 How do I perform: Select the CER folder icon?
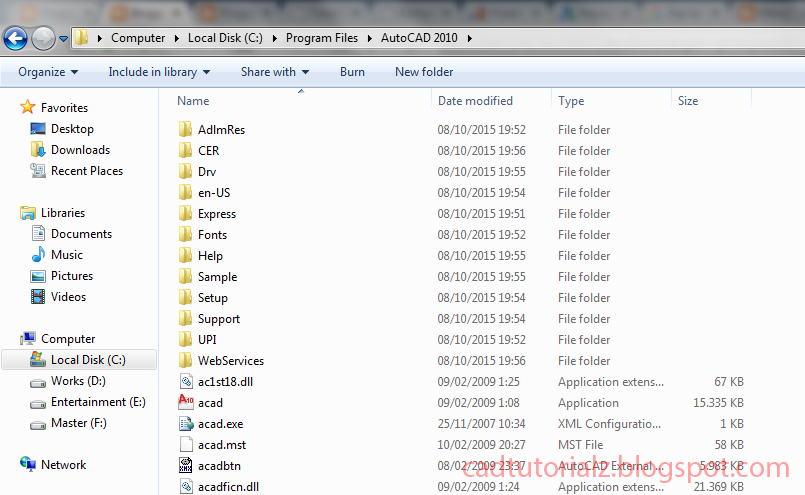click(185, 150)
